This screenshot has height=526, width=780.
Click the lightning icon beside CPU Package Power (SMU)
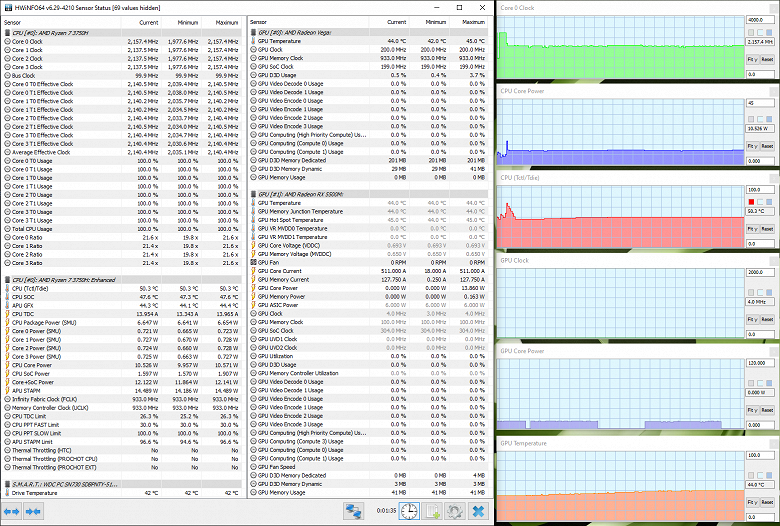pos(7,322)
